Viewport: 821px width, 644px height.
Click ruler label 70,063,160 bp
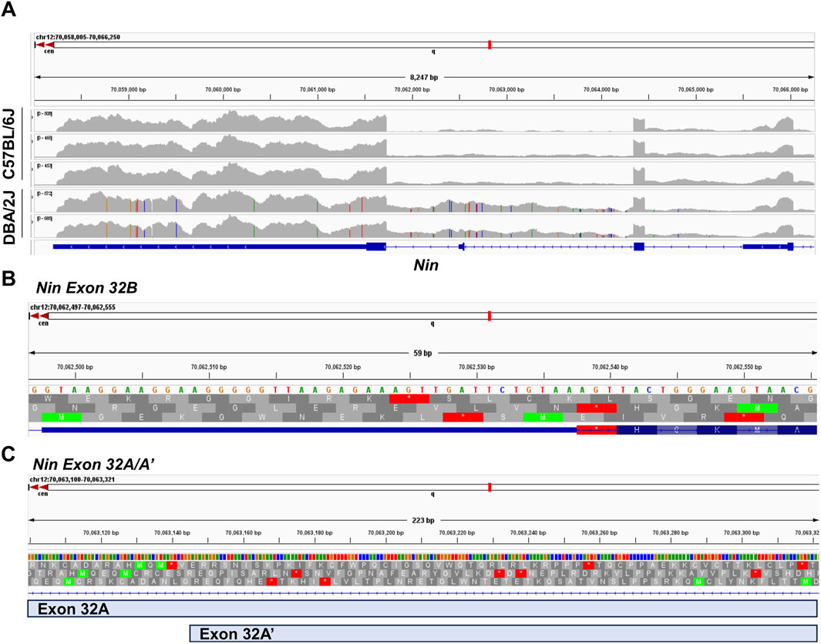244,532
